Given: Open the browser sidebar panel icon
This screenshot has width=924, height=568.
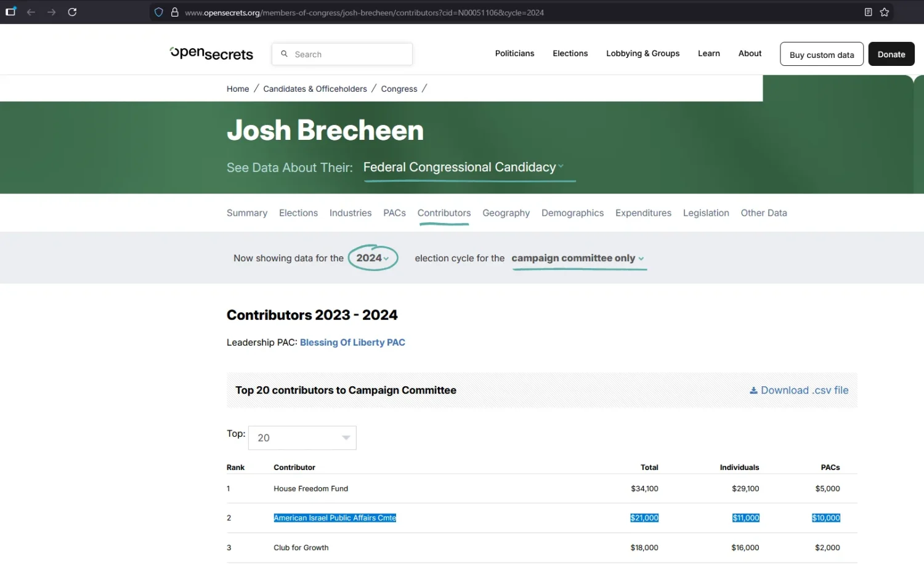Looking at the screenshot, I should (x=10, y=12).
